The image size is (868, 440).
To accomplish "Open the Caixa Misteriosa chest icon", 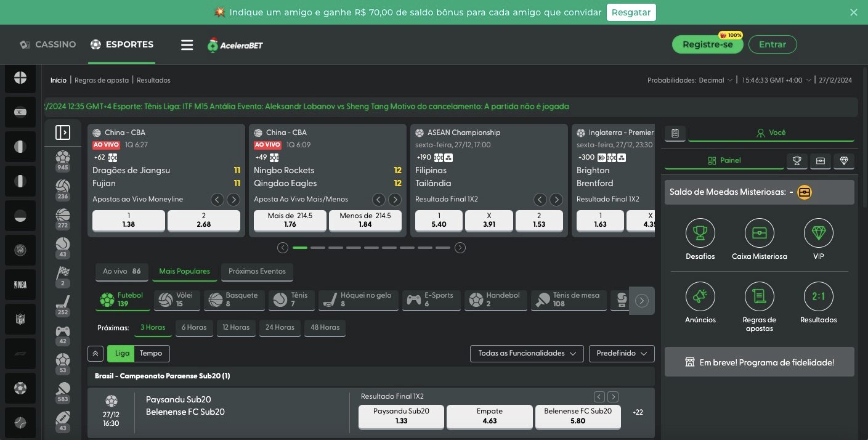I will (x=760, y=233).
